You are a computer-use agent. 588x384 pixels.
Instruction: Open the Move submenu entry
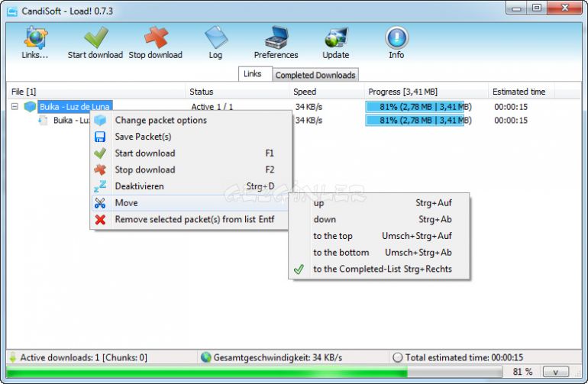point(126,203)
